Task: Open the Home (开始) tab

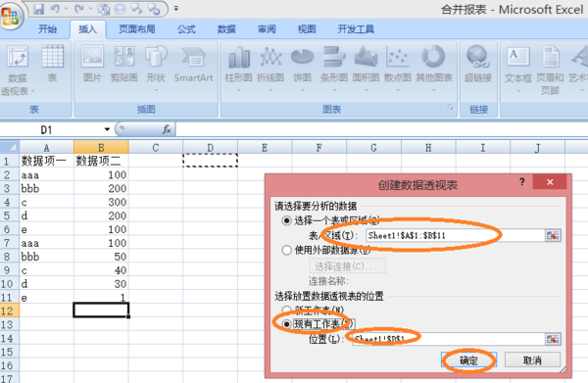Action: tap(48, 29)
